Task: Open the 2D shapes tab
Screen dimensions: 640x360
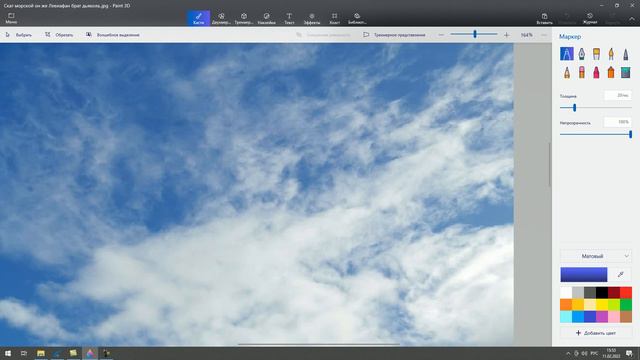Action: (x=221, y=18)
